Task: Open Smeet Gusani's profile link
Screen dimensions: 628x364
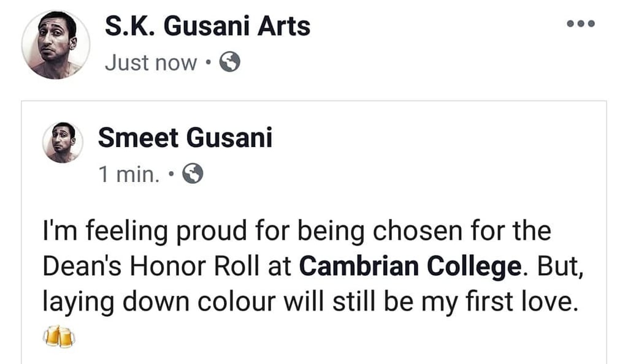Action: coord(186,138)
